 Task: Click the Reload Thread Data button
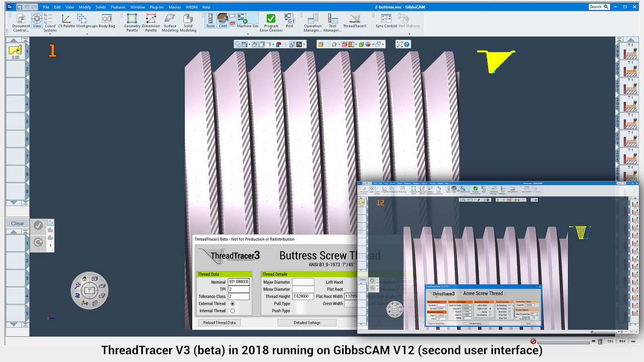point(219,323)
